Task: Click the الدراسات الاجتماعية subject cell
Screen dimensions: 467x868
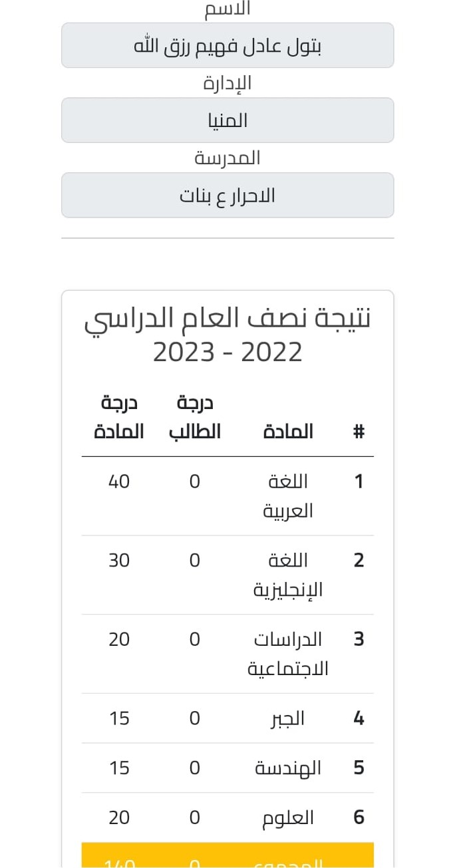Action: [x=288, y=654]
